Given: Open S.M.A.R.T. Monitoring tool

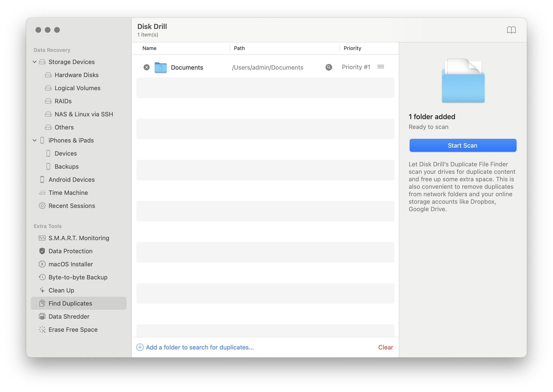Looking at the screenshot, I should (79, 238).
